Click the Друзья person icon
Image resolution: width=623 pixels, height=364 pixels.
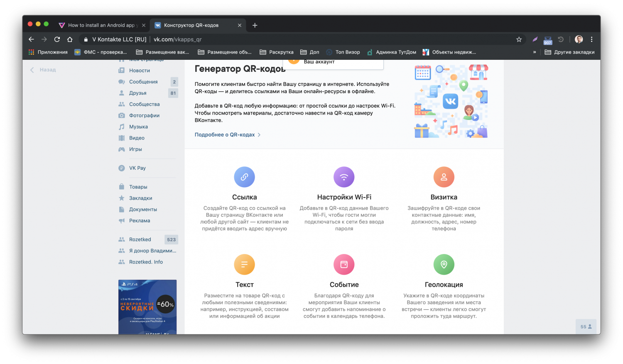tap(122, 93)
